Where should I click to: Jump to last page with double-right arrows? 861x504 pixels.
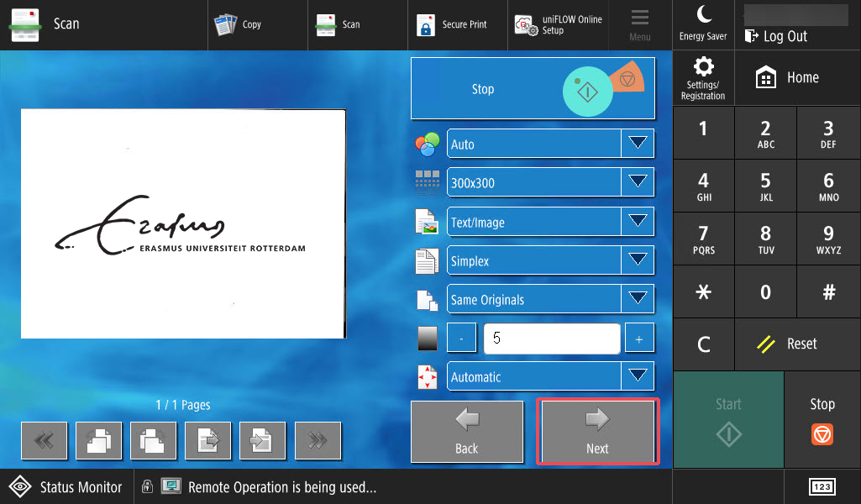point(318,440)
